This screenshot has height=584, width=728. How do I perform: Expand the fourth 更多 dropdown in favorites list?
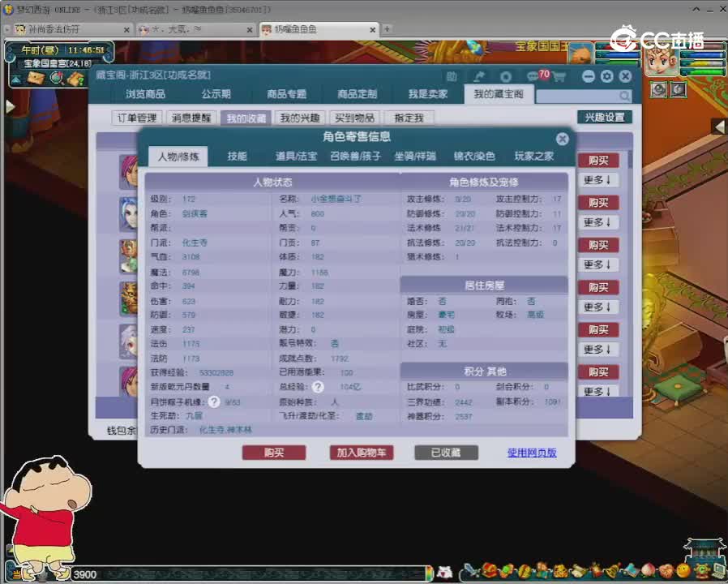598,307
